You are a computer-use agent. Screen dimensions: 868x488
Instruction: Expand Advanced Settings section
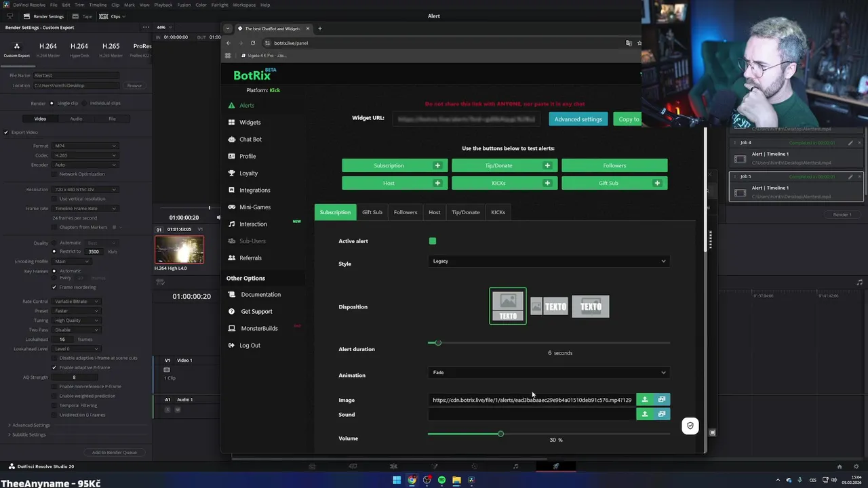pyautogui.click(x=29, y=425)
